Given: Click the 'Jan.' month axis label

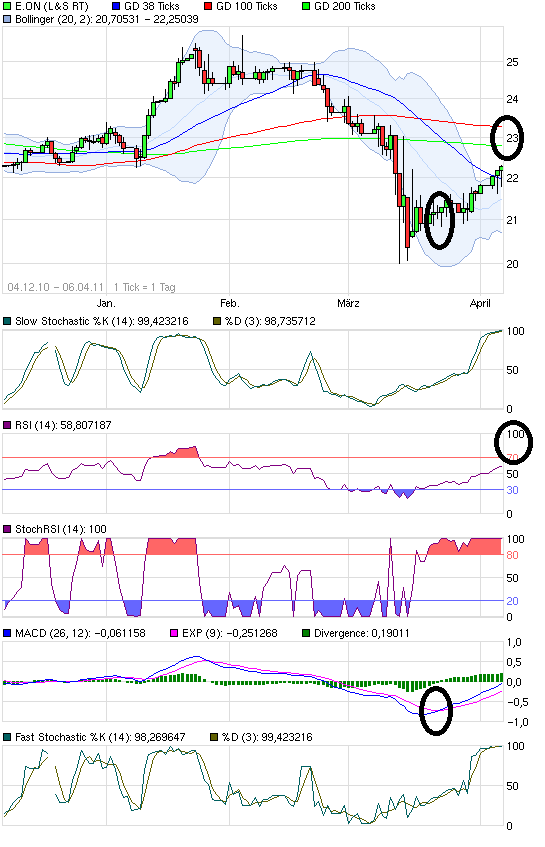Looking at the screenshot, I should [106, 303].
